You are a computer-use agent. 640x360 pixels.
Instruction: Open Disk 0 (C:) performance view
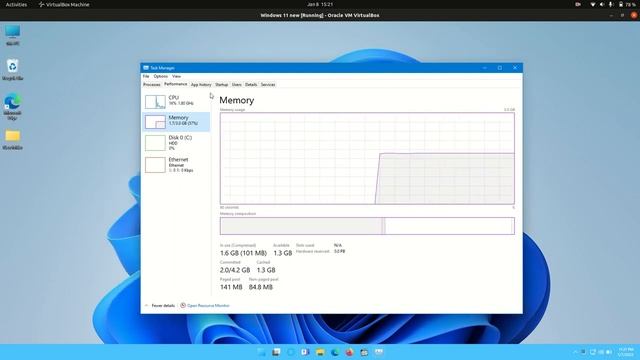pyautogui.click(x=176, y=143)
